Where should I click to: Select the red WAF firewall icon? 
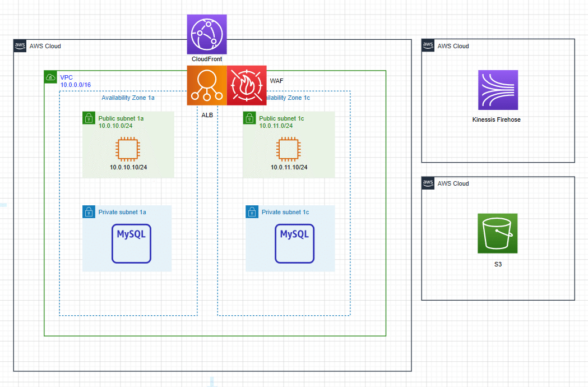tap(247, 86)
